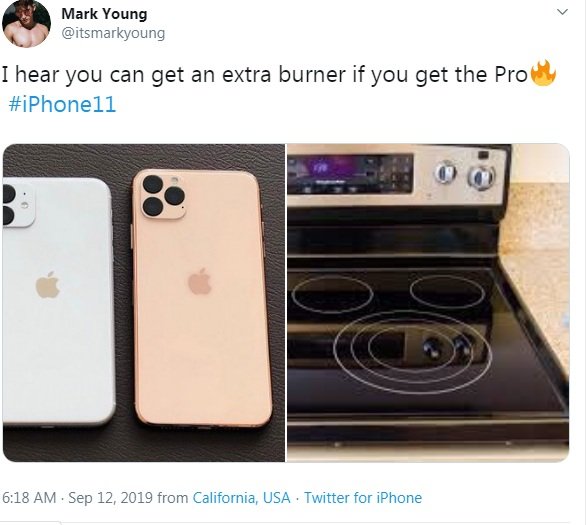Click the California, USA location link

click(241, 498)
